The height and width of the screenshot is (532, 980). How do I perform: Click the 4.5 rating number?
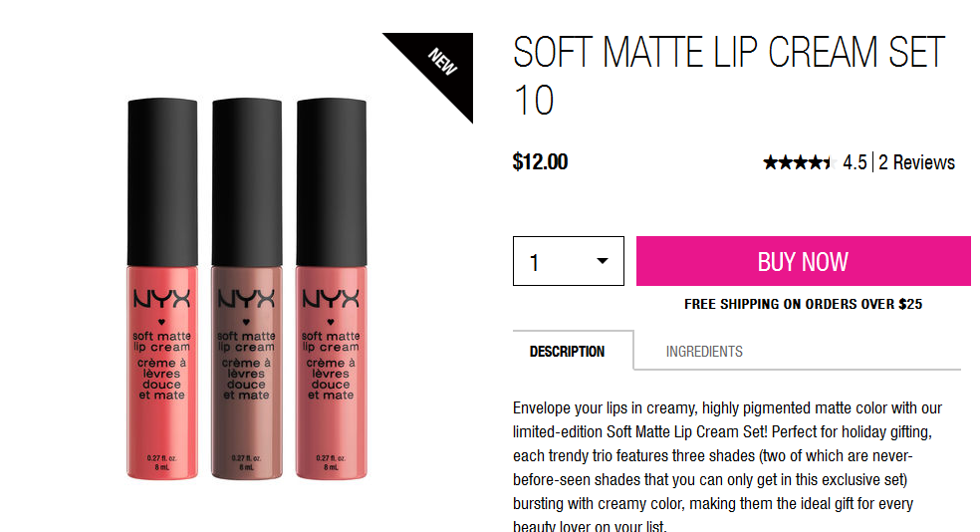pos(855,162)
